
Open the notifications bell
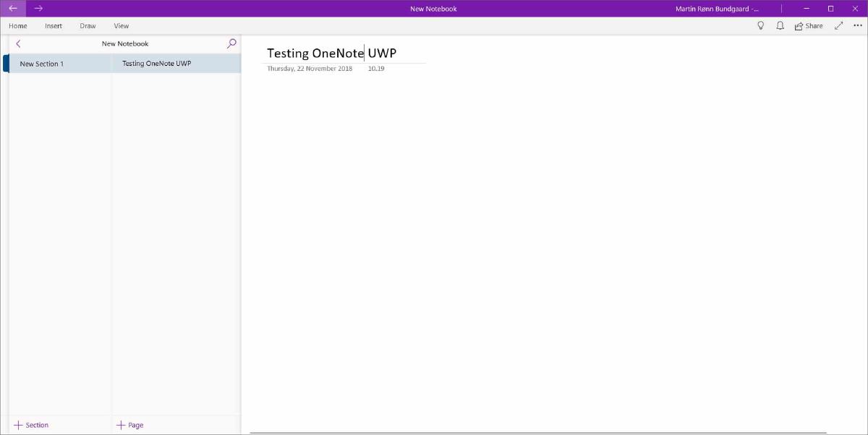[780, 25]
